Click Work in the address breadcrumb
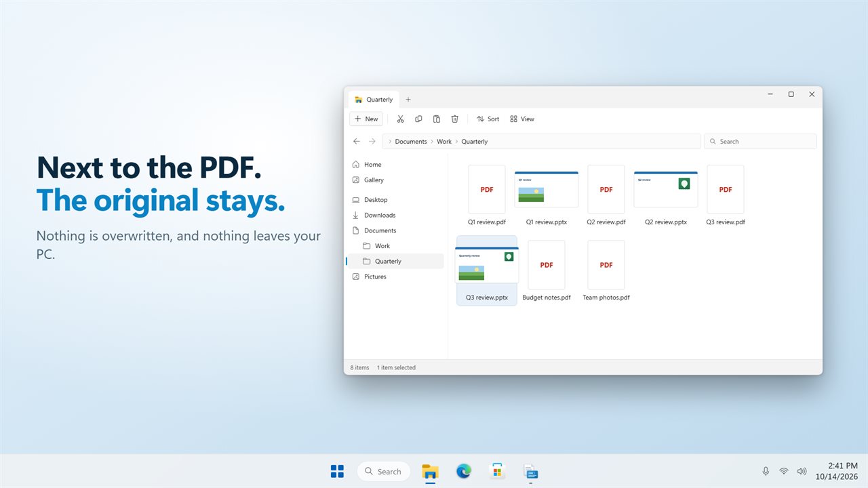This screenshot has height=488, width=868. click(x=444, y=142)
